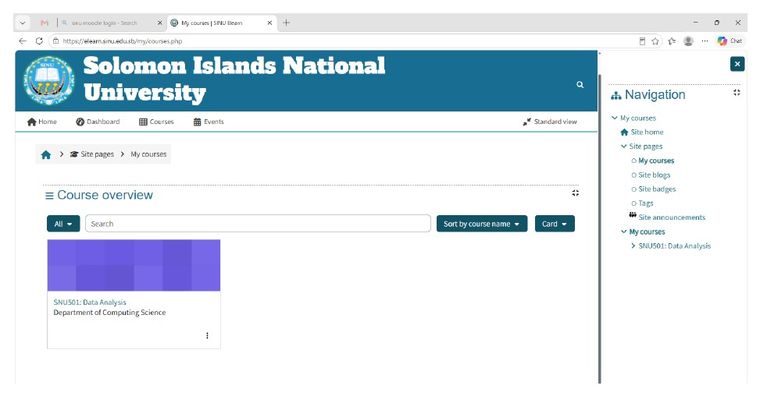
Task: Open the Sort by course name dropdown
Action: 482,224
